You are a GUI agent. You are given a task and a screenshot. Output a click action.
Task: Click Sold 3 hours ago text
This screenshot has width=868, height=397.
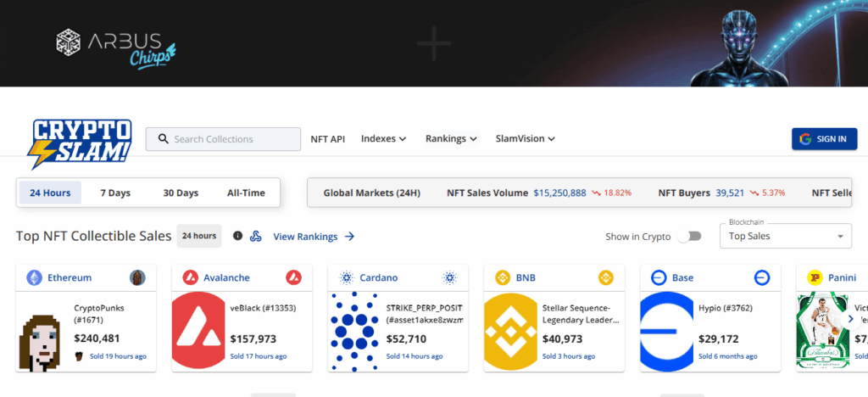569,356
